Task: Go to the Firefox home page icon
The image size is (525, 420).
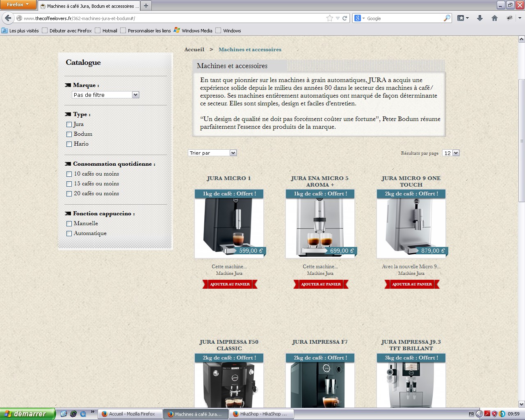Action: pyautogui.click(x=495, y=18)
